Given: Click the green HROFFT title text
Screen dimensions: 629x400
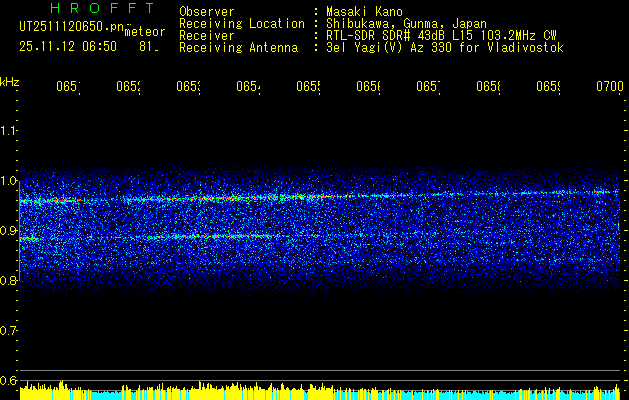Looking at the screenshot, I should [x=103, y=8].
